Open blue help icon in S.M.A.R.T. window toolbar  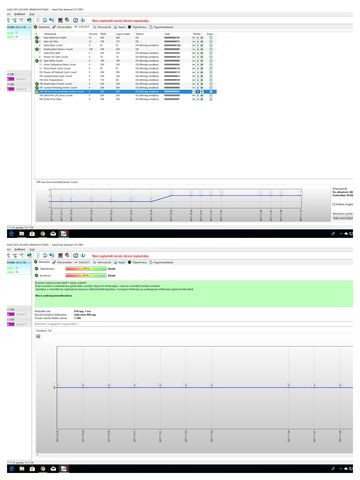coord(75,21)
